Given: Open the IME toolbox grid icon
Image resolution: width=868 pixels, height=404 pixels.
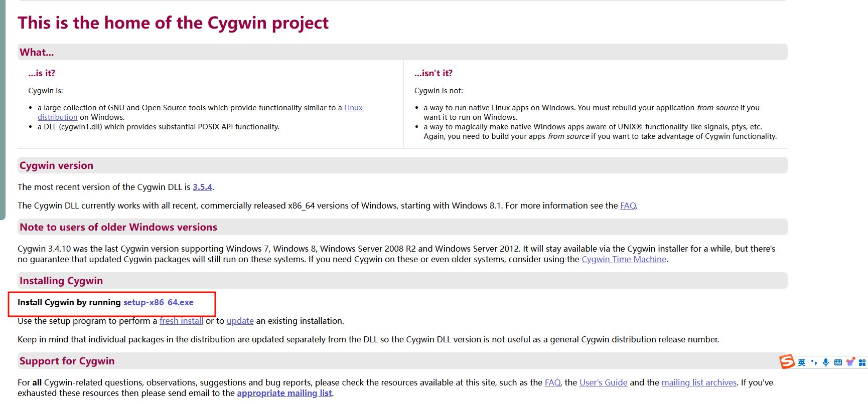Looking at the screenshot, I should (862, 362).
